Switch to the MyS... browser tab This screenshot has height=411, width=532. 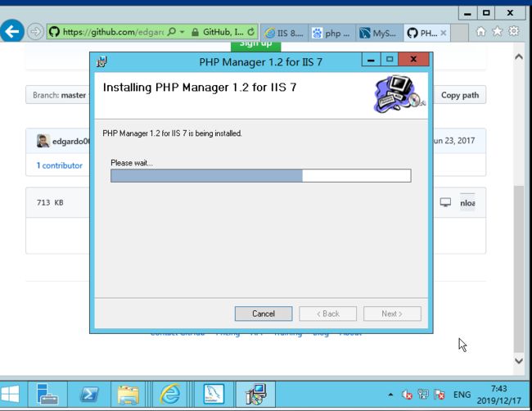[x=379, y=33]
